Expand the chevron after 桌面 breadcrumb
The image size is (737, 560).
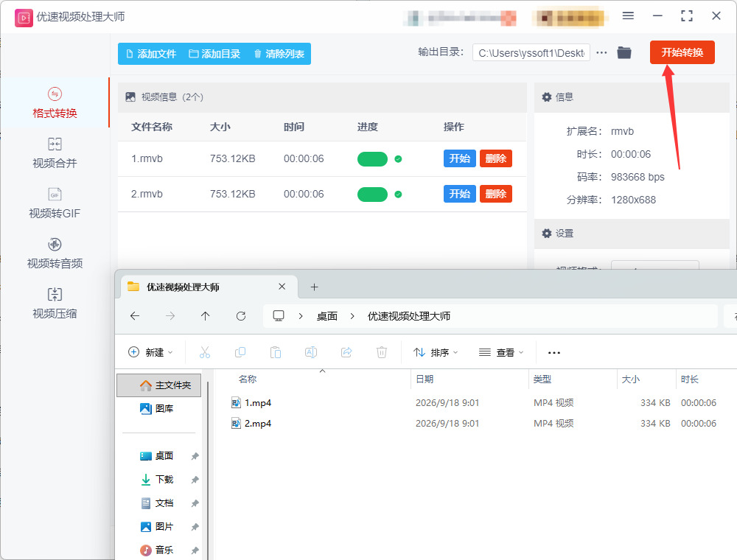pyautogui.click(x=352, y=316)
